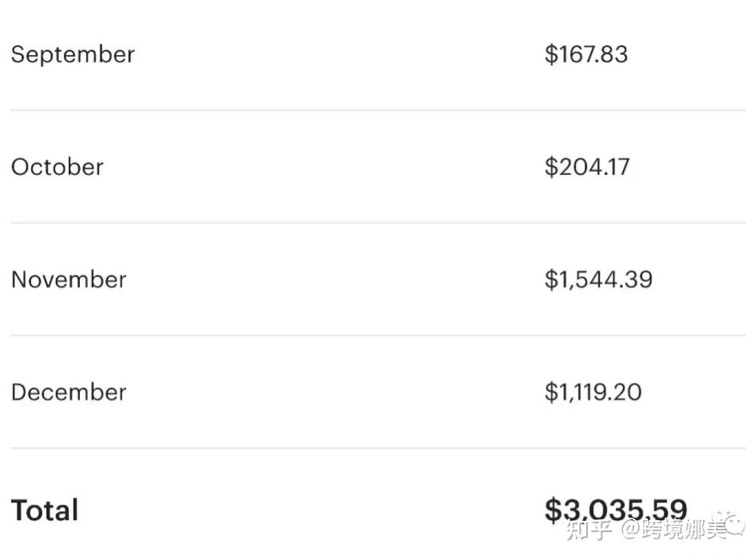Select the September month label
Screen dimensions: 746x560
[73, 54]
